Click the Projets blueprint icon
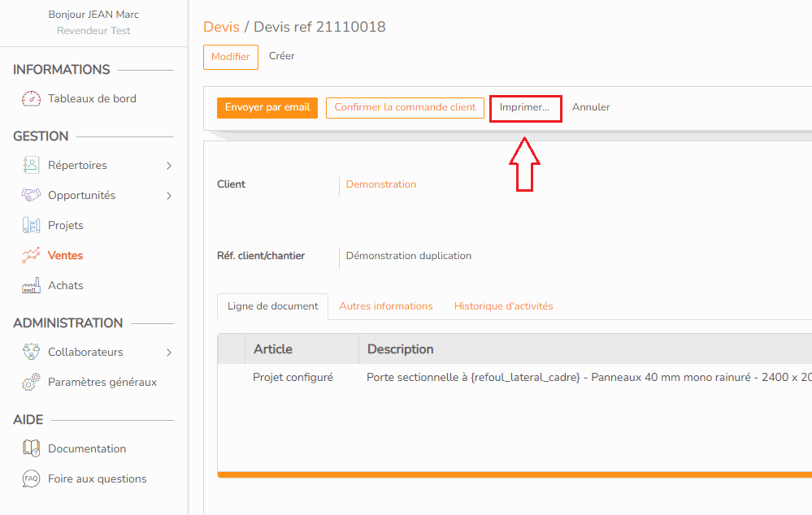Viewport: 812px width, 515px height. pos(31,225)
